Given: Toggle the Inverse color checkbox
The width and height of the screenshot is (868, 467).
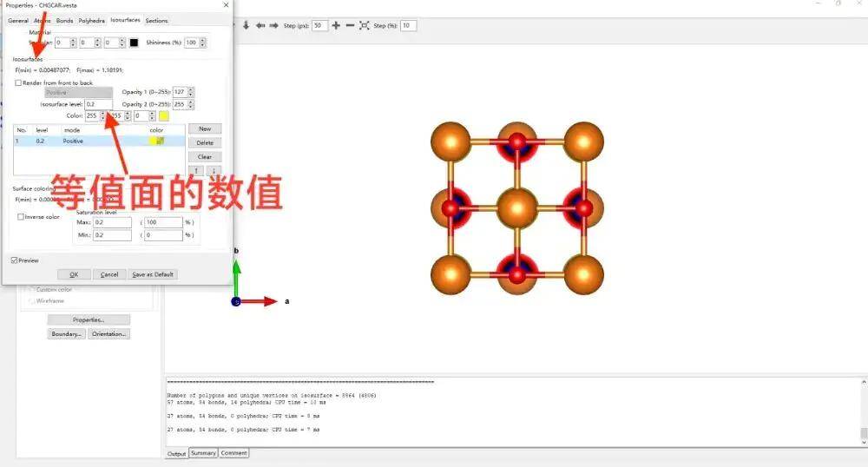Looking at the screenshot, I should tap(21, 217).
